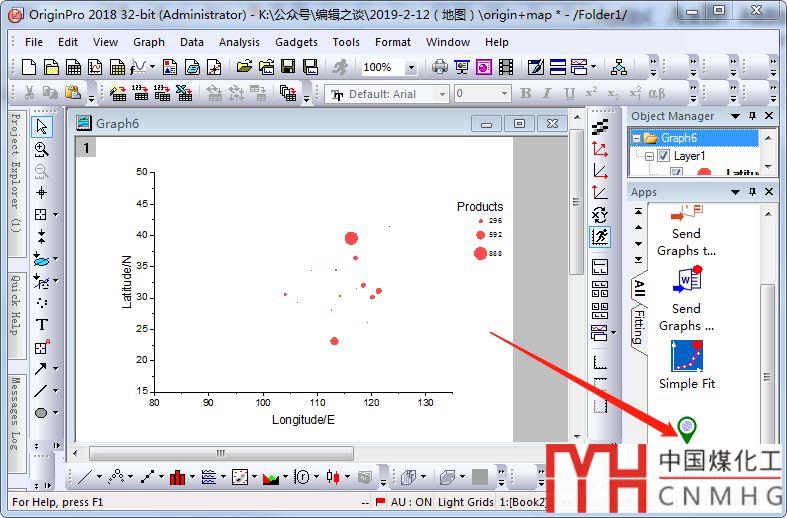Select the Pointer tool in the Tools toolbar
The width and height of the screenshot is (787, 518).
point(41,127)
